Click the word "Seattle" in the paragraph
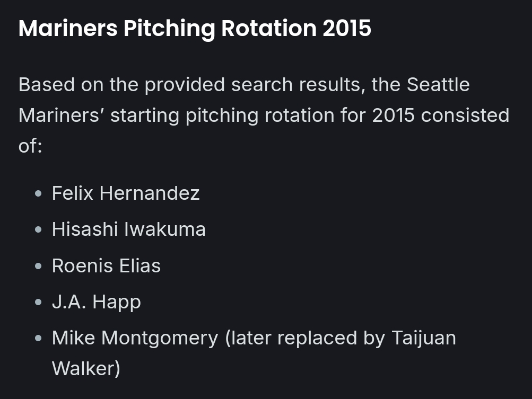This screenshot has width=532, height=399. pos(438,84)
